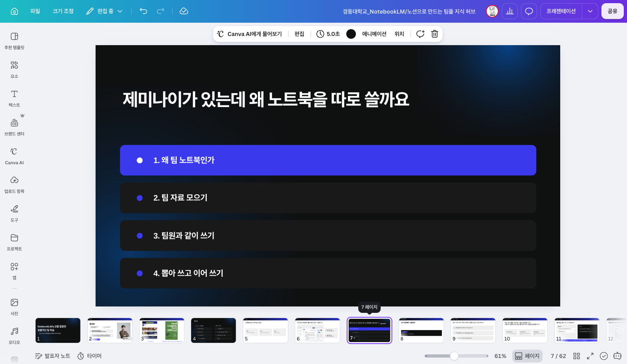Open the black background color swatch

click(351, 34)
